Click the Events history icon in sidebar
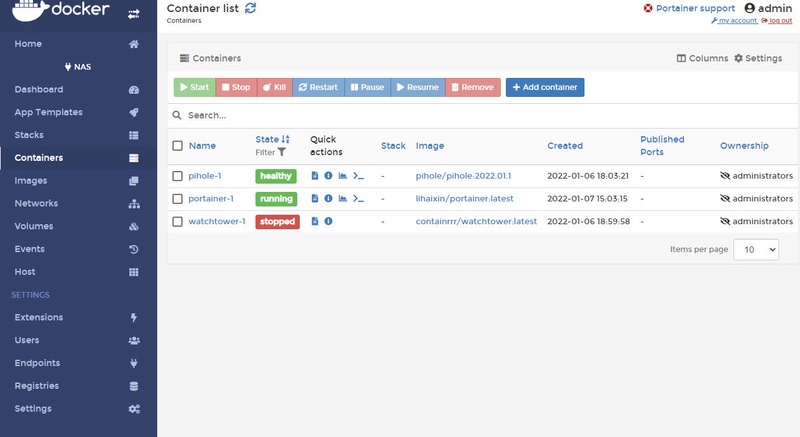Viewport: 800px width, 437px height. (x=134, y=249)
